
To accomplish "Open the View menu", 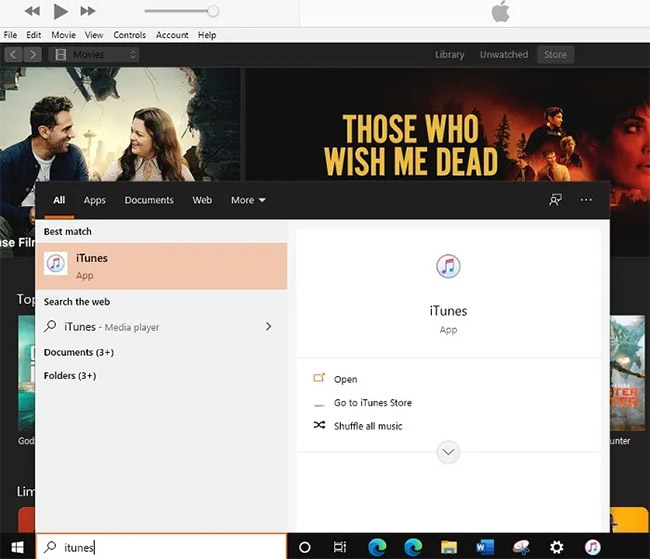I will tap(94, 35).
